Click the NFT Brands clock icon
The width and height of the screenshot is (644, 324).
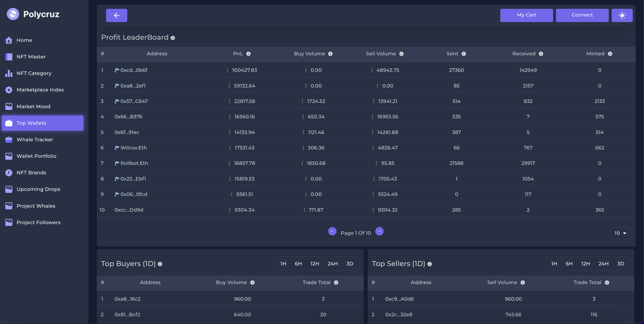pyautogui.click(x=9, y=173)
